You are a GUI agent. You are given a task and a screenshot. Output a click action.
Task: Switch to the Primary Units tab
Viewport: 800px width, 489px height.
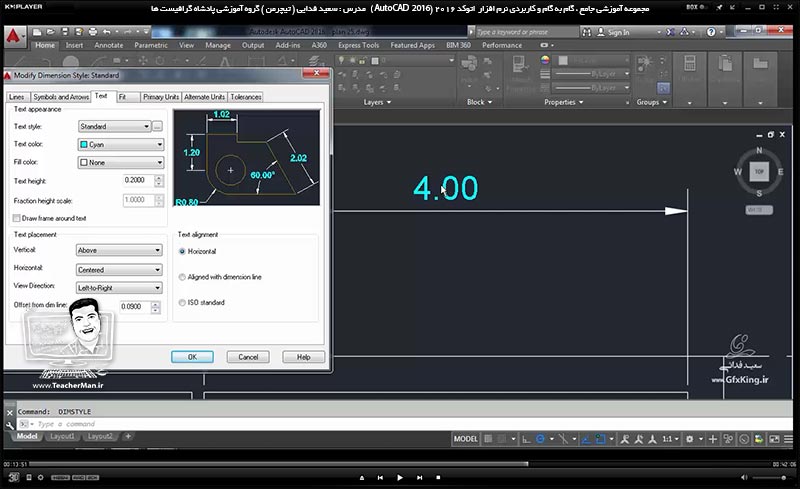click(161, 97)
